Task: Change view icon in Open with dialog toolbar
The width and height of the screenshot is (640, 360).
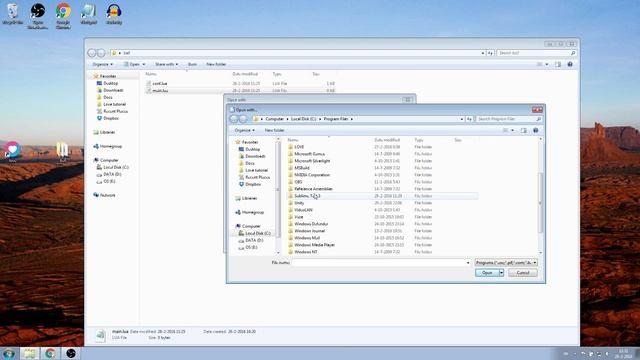Action: [x=505, y=130]
